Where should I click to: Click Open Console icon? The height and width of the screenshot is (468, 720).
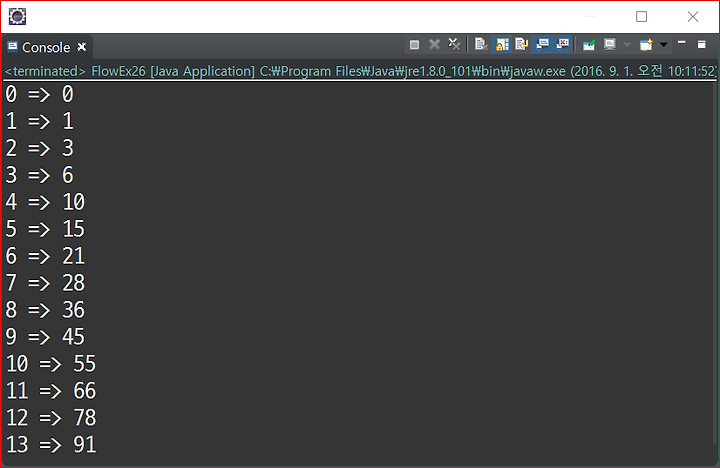[x=646, y=45]
